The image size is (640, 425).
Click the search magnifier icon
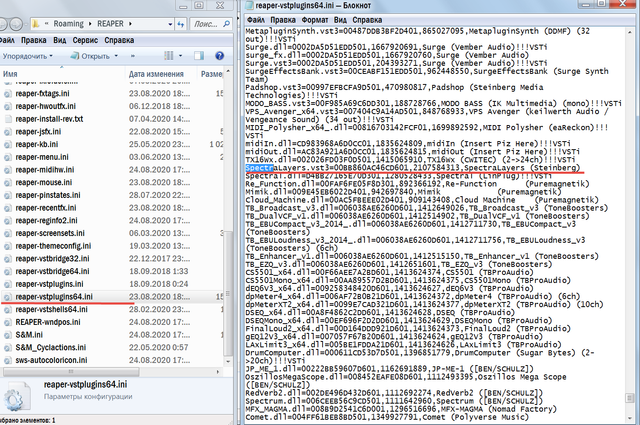226,24
